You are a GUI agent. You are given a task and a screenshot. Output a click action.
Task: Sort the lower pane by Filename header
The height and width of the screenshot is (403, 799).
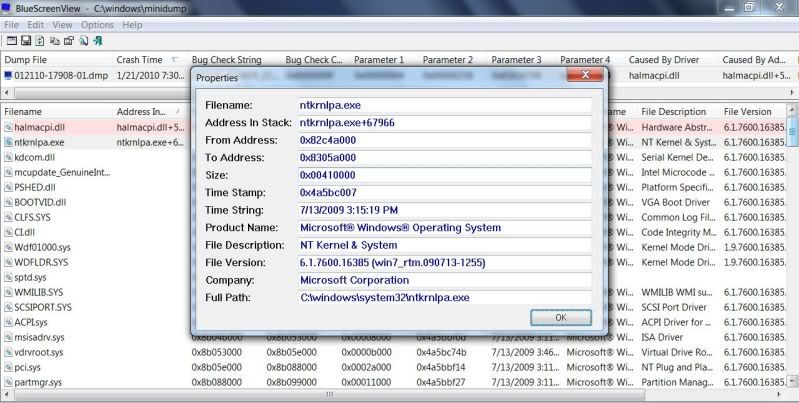56,112
